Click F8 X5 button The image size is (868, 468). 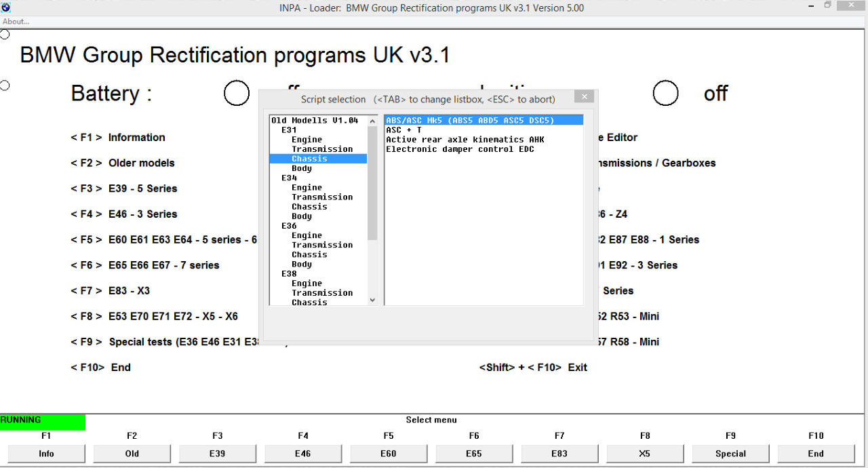pyautogui.click(x=644, y=454)
